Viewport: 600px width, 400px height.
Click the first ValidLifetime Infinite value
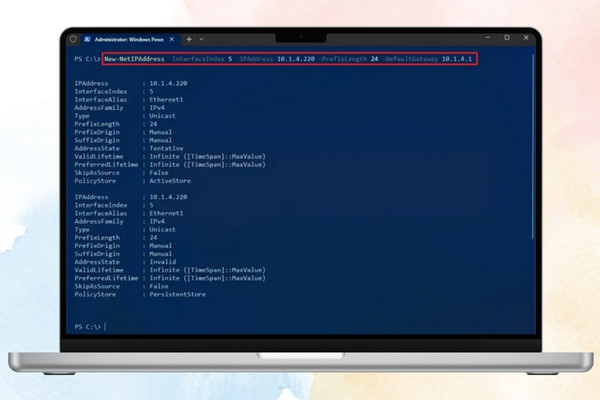click(207, 156)
